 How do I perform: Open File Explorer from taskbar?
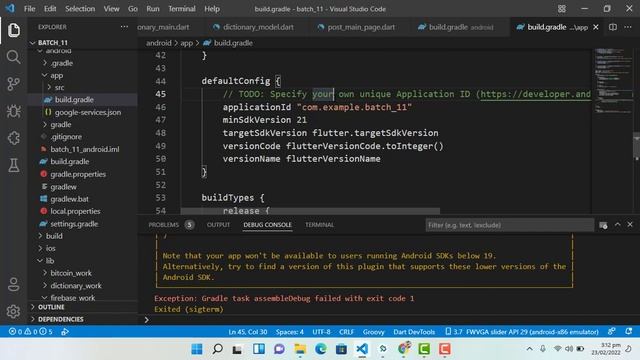click(300, 349)
